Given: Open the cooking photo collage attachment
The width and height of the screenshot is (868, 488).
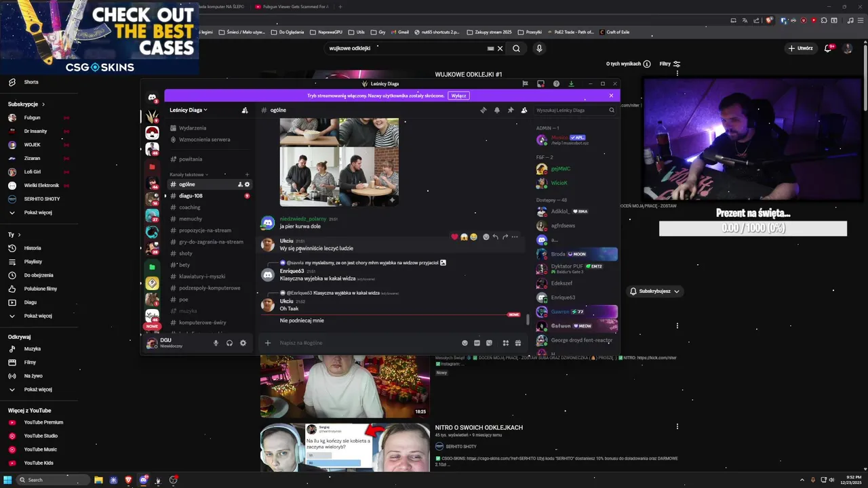Looking at the screenshot, I should [339, 162].
